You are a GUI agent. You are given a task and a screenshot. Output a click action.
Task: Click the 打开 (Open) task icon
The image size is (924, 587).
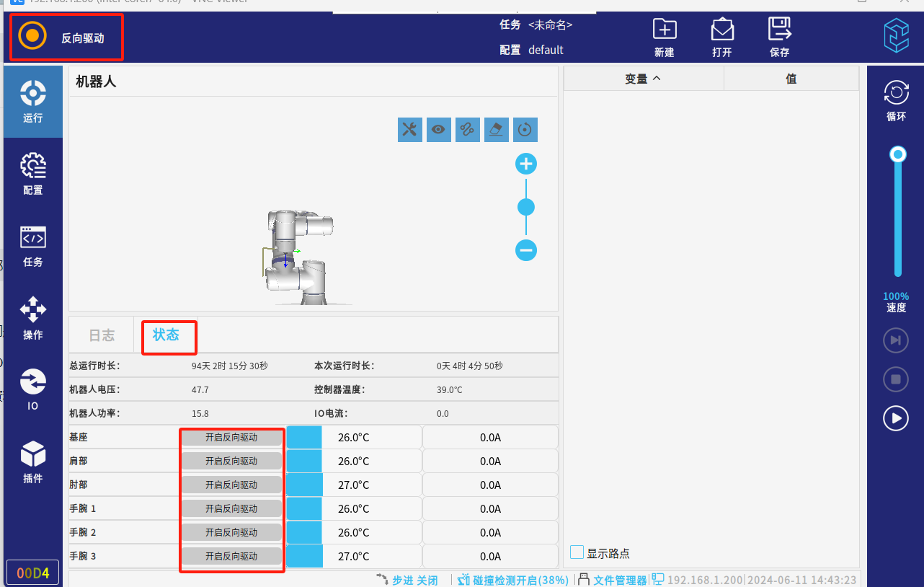pyautogui.click(x=721, y=36)
